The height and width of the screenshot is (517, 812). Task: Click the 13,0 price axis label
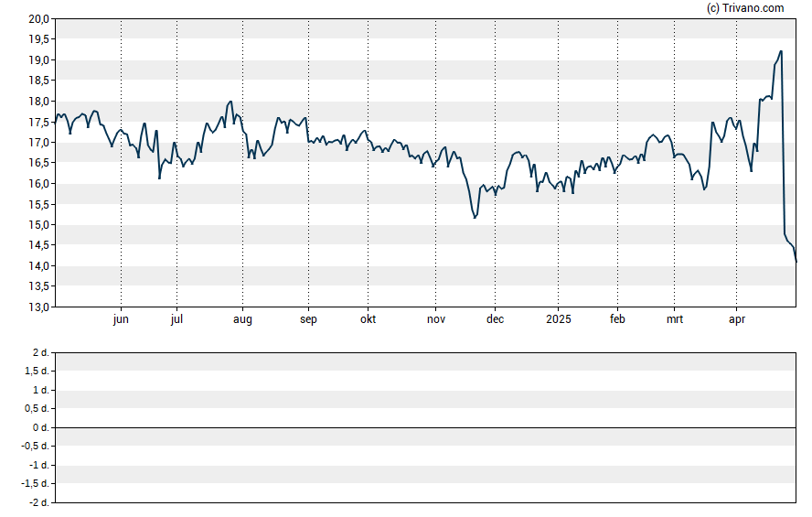pos(38,307)
